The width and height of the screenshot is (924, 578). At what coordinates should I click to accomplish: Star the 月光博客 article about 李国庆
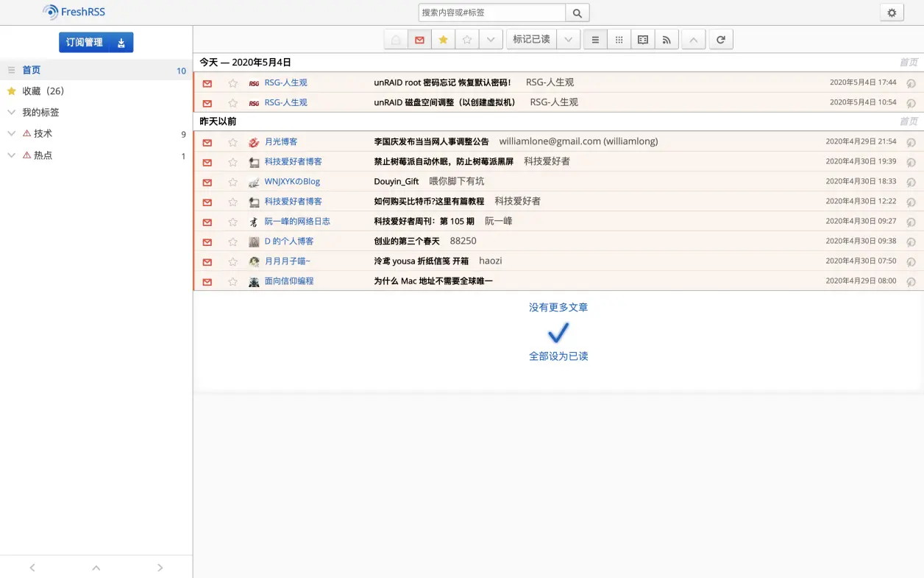232,141
